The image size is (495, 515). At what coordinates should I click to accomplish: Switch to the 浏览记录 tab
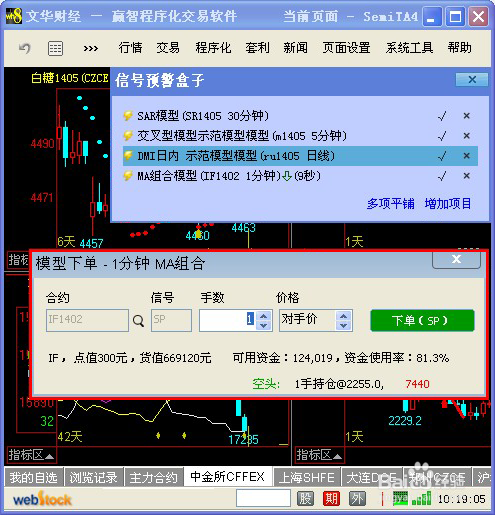pos(93,477)
